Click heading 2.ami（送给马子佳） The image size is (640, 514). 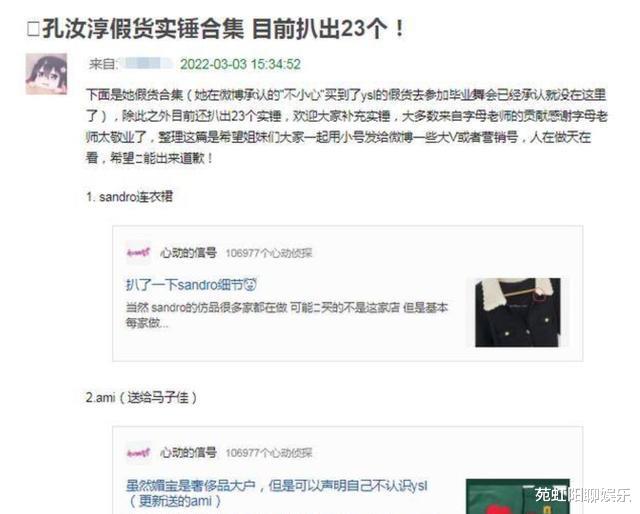(x=141, y=397)
